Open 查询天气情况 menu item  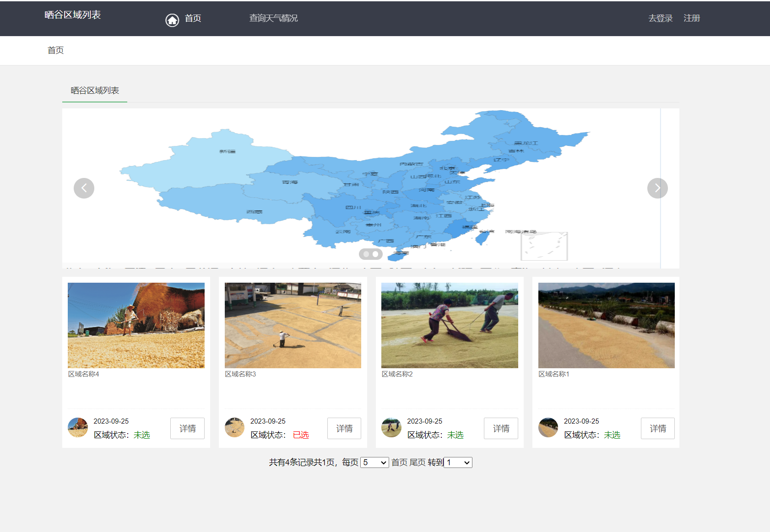273,18
